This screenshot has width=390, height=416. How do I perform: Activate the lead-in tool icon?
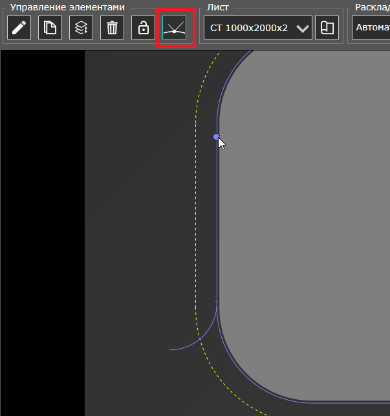[174, 27]
